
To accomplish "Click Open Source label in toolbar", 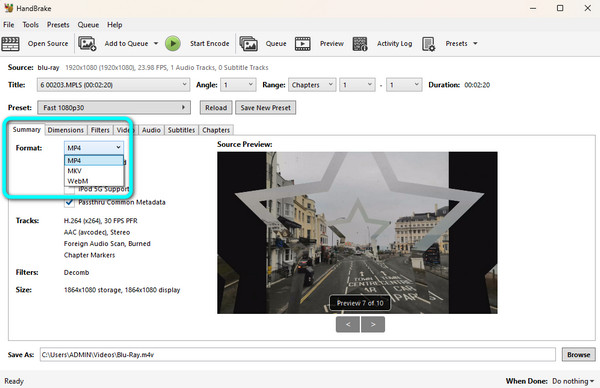I will (48, 44).
